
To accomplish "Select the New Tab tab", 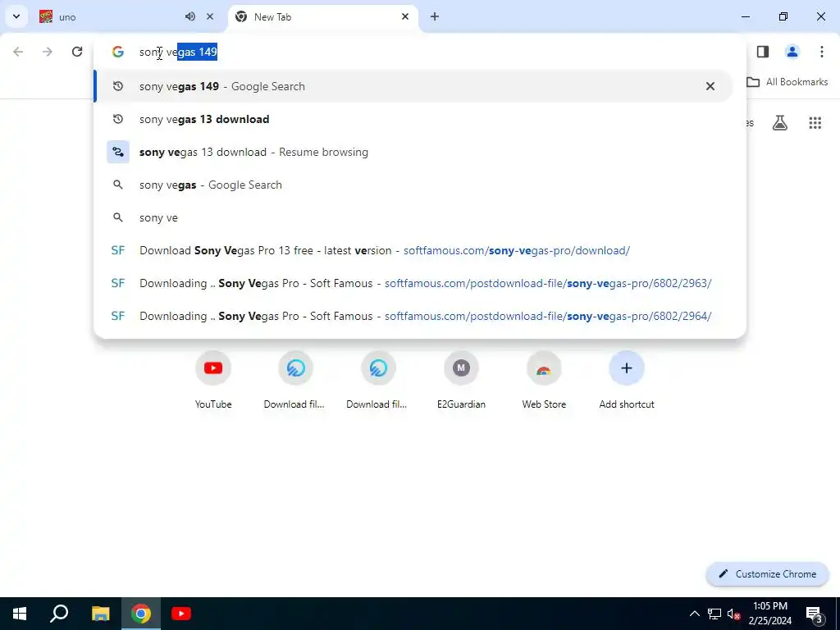I will pyautogui.click(x=323, y=16).
